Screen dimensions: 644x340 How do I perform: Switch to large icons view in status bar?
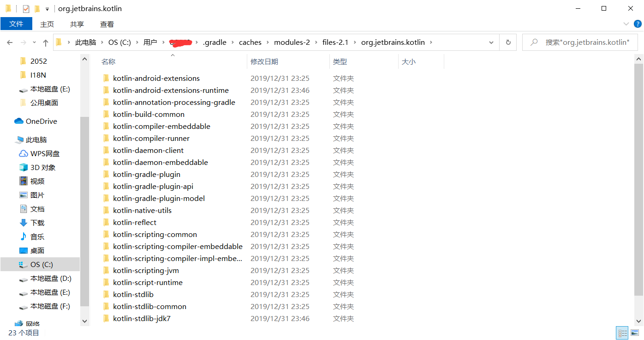click(x=635, y=333)
